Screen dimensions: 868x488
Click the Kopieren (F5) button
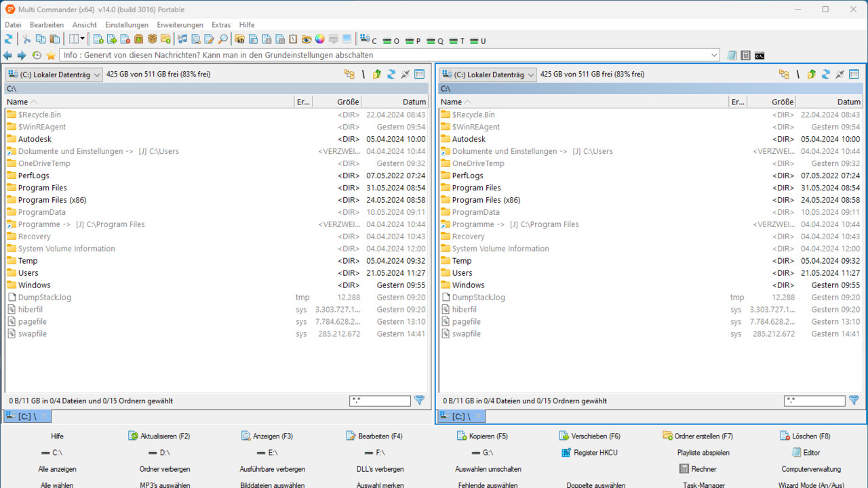482,436
